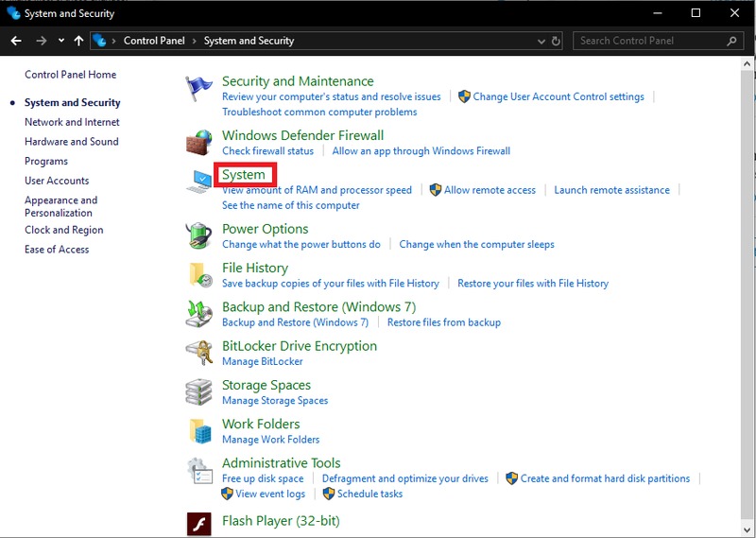Click the BitLocker Drive Encryption key icon
Image resolution: width=756 pixels, height=538 pixels.
(199, 353)
